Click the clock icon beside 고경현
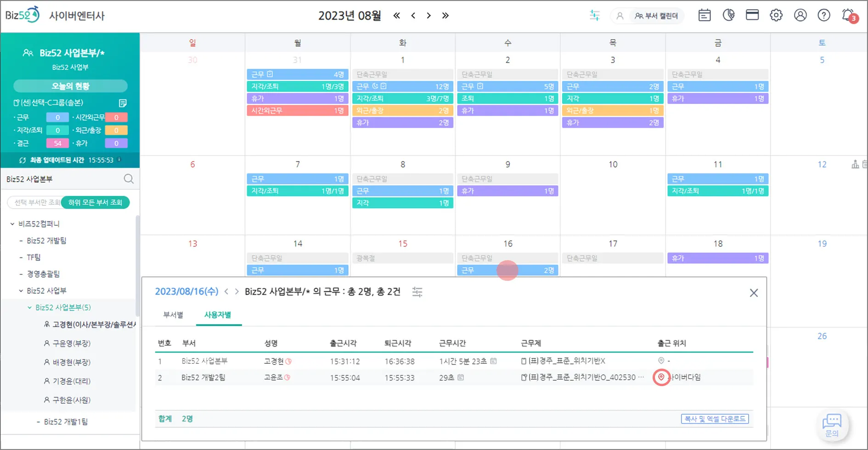 coord(288,362)
